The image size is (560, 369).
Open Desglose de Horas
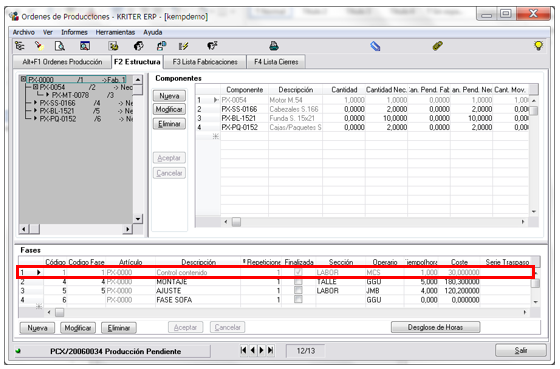[435, 327]
